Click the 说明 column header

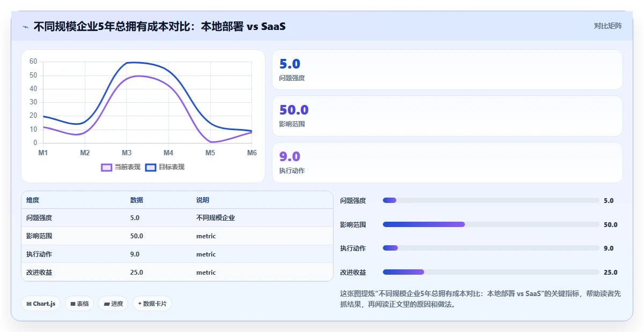pyautogui.click(x=203, y=200)
